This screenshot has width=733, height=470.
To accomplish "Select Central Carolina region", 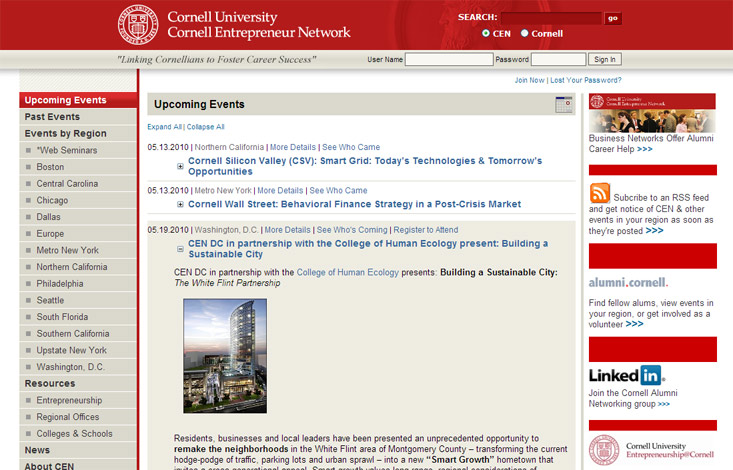I will [78, 184].
